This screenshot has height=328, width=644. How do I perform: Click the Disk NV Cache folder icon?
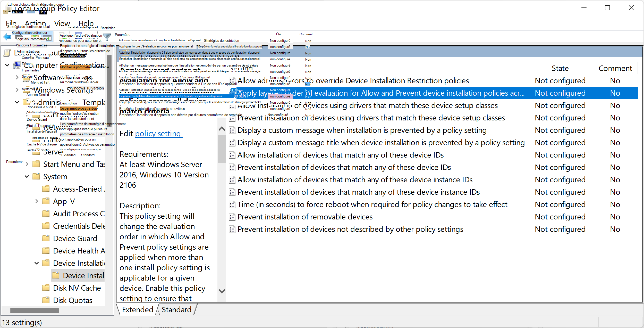46,288
